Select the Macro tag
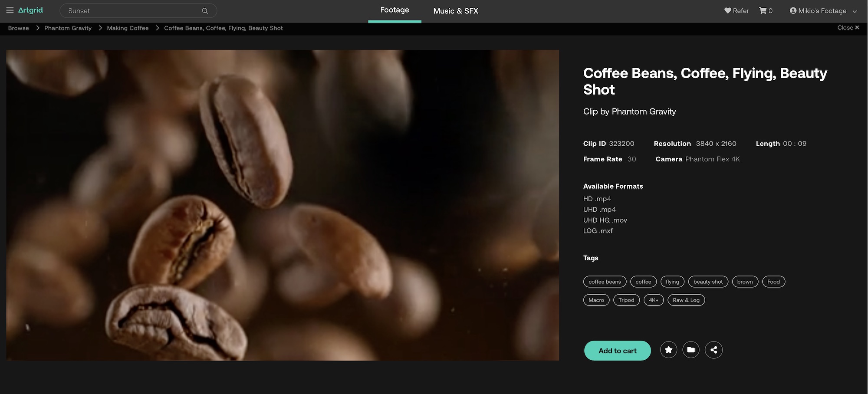Image resolution: width=868 pixels, height=394 pixels. [596, 300]
